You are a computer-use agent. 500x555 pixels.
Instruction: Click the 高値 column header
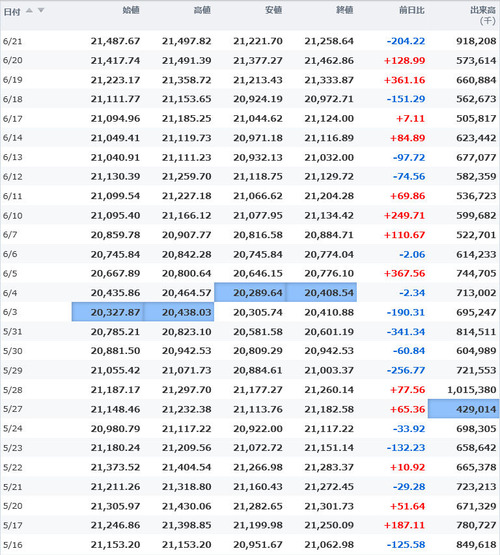(x=202, y=10)
